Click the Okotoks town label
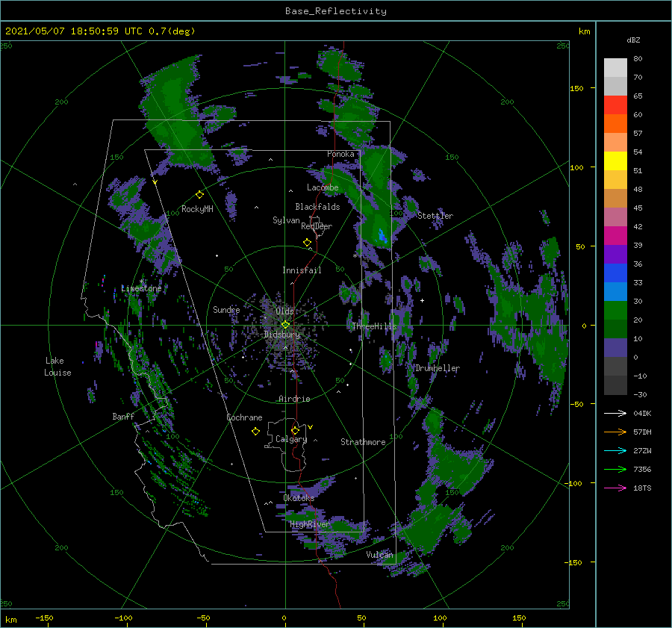This screenshot has width=672, height=628. point(299,498)
